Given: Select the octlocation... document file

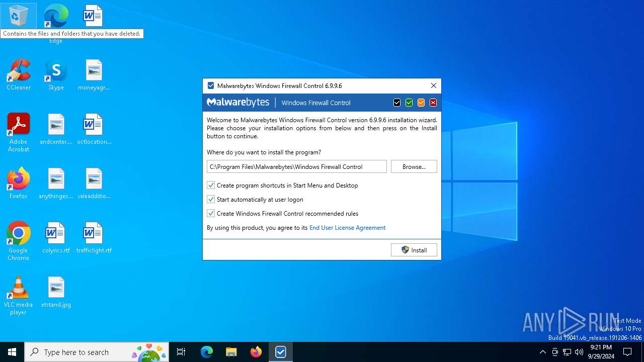Looking at the screenshot, I should coord(94,130).
